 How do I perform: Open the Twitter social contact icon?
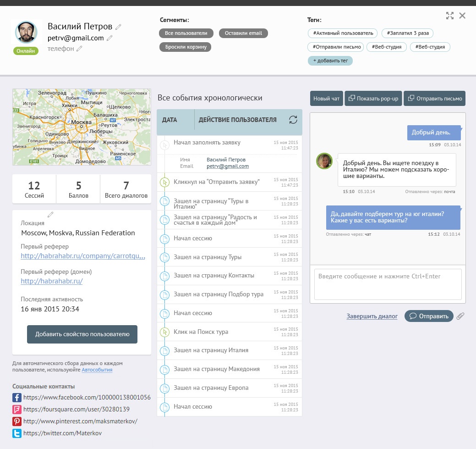coord(16,433)
